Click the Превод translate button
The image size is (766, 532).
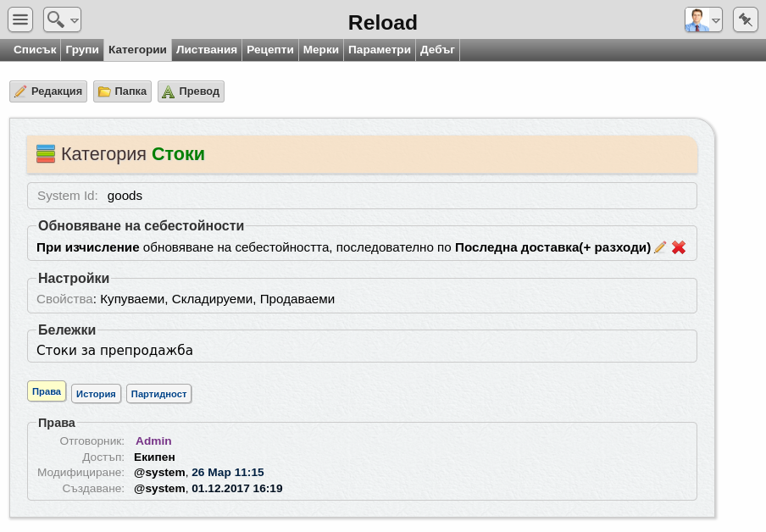click(x=191, y=91)
